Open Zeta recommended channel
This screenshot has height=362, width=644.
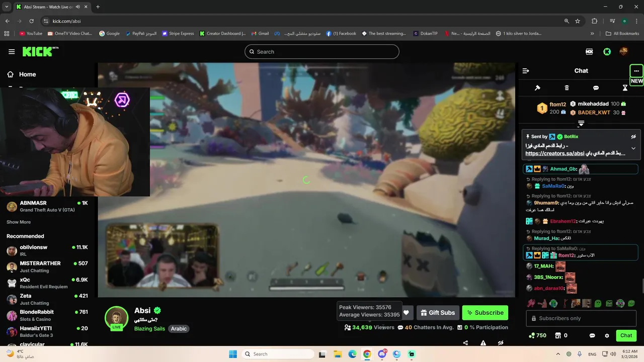[x=47, y=299]
